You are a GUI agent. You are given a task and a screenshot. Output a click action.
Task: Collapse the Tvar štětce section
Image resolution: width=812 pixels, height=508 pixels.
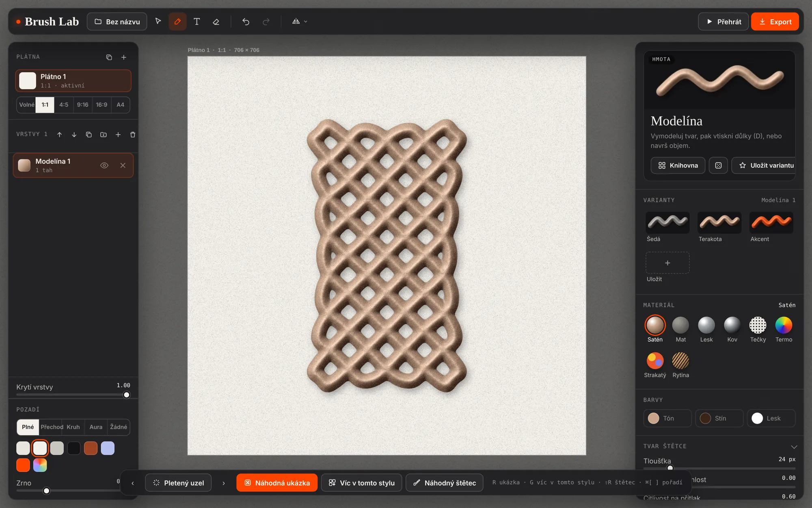(794, 447)
